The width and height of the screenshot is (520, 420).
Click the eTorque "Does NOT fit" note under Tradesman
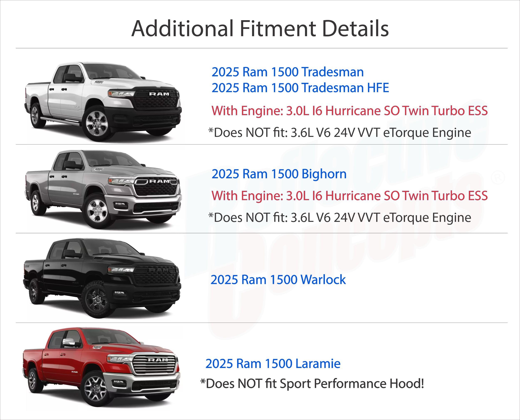(340, 132)
